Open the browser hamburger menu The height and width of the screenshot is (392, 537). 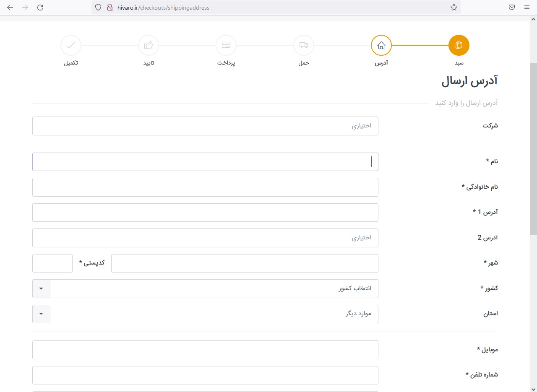point(527,8)
